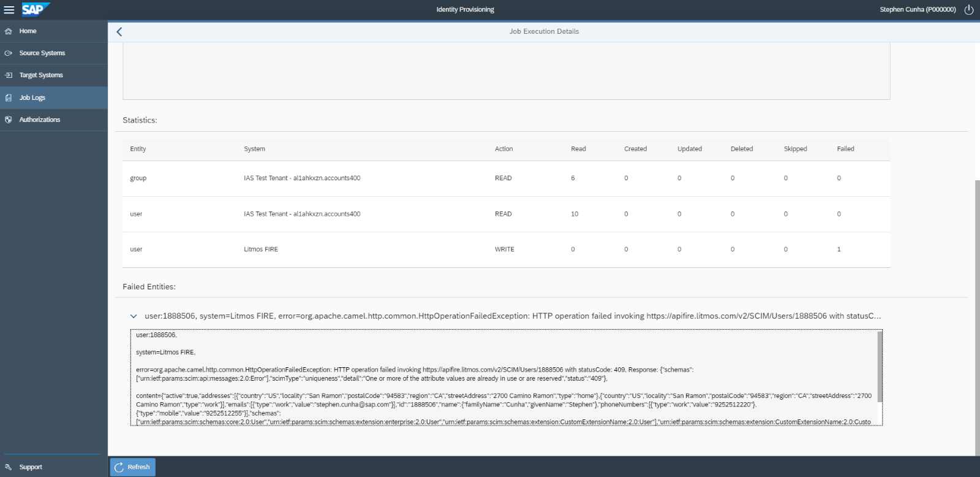Click the Read value 6 for group
The height and width of the screenshot is (477, 980).
point(573,178)
